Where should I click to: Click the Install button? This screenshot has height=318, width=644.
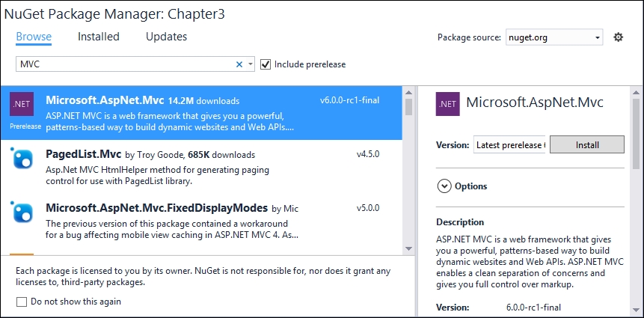pos(587,145)
